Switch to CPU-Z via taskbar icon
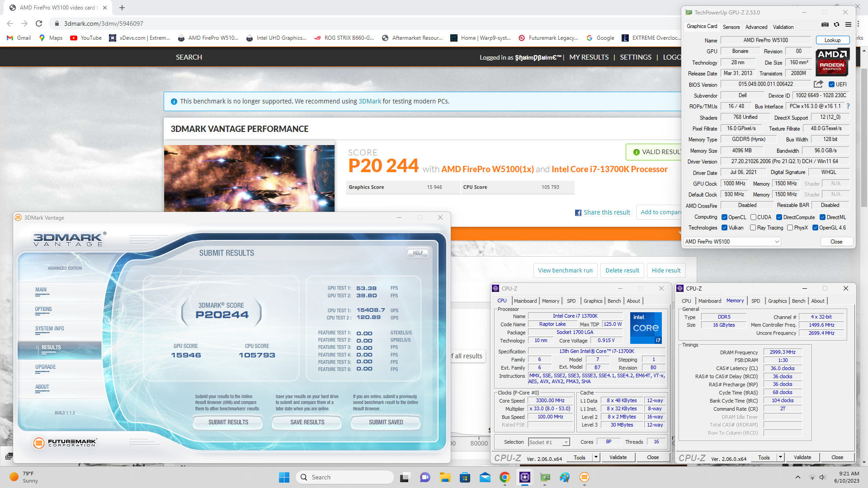The width and height of the screenshot is (868, 488). point(525,477)
